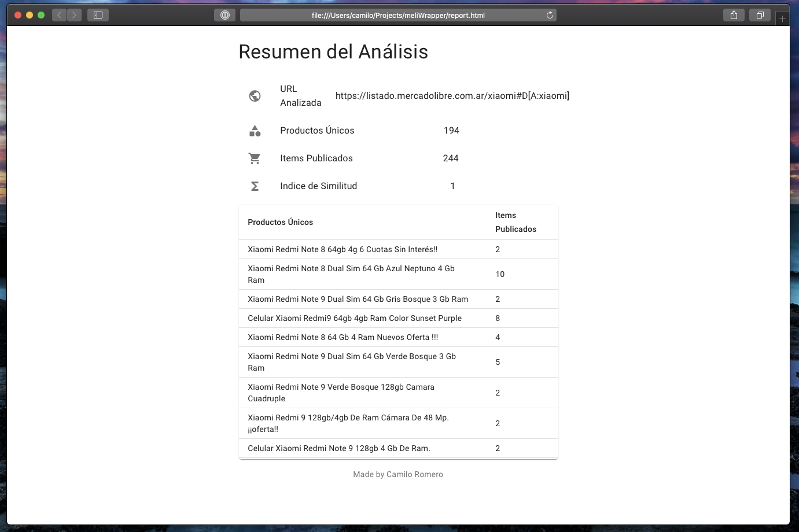Click the similarity index value 1
799x532 pixels.
click(452, 186)
